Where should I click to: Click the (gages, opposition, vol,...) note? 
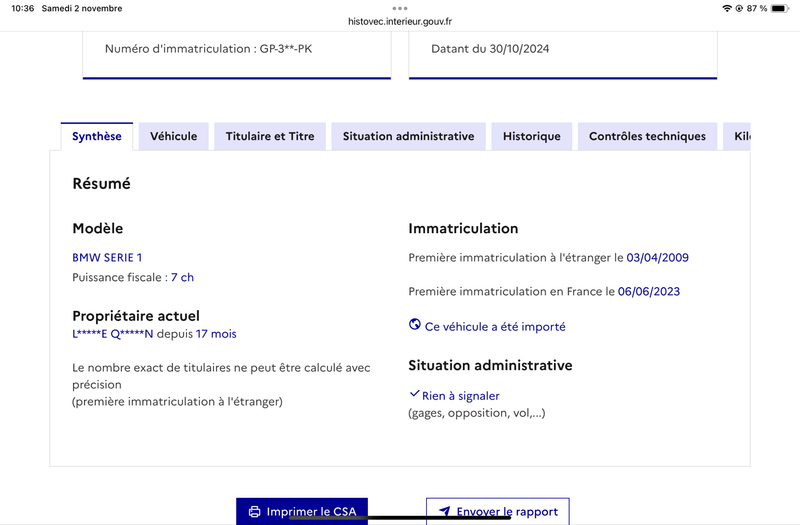(477, 413)
